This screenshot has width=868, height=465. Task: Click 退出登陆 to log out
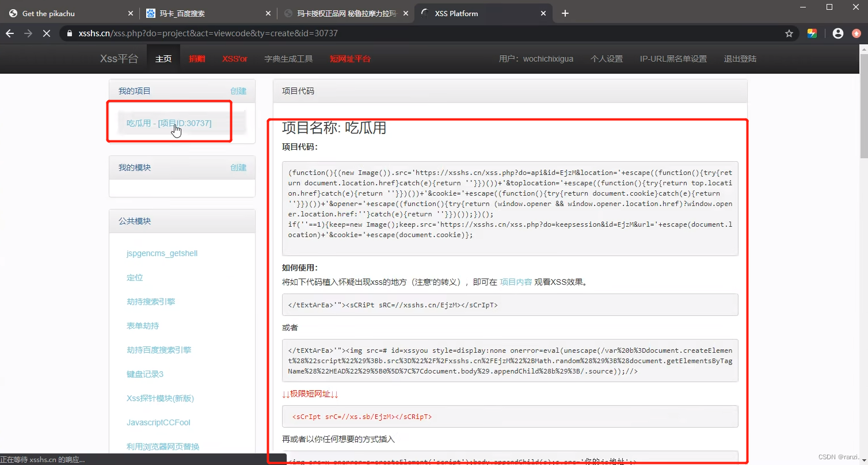[x=740, y=59]
